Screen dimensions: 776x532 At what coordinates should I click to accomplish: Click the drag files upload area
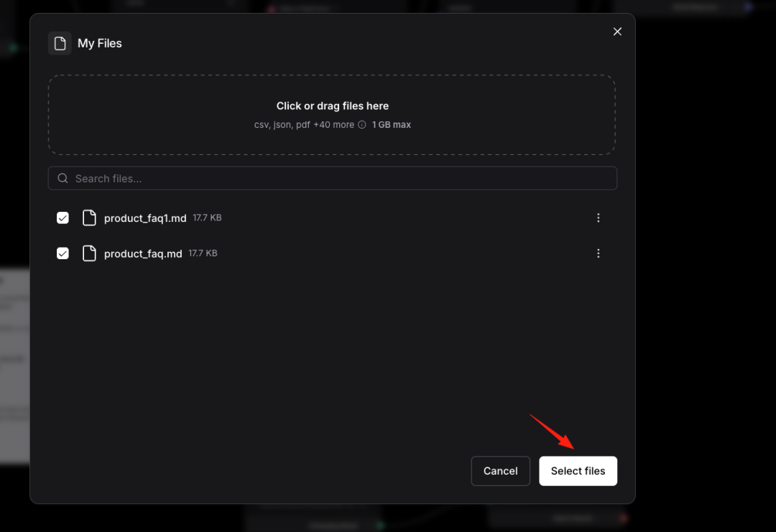tap(331, 115)
